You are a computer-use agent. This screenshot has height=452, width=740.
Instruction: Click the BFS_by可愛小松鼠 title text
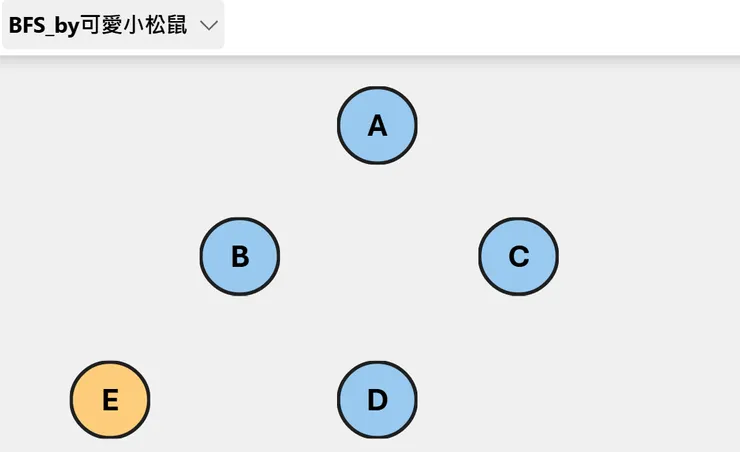pos(98,25)
